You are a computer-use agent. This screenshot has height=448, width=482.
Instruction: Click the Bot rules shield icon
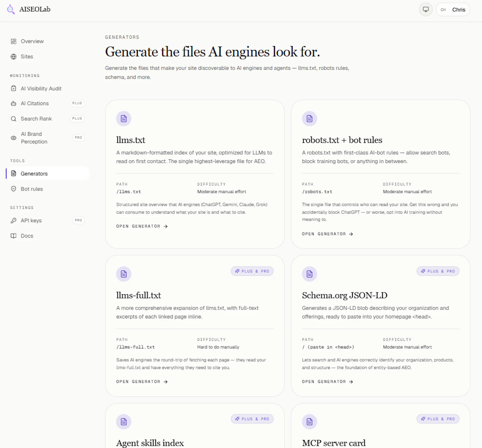14,189
